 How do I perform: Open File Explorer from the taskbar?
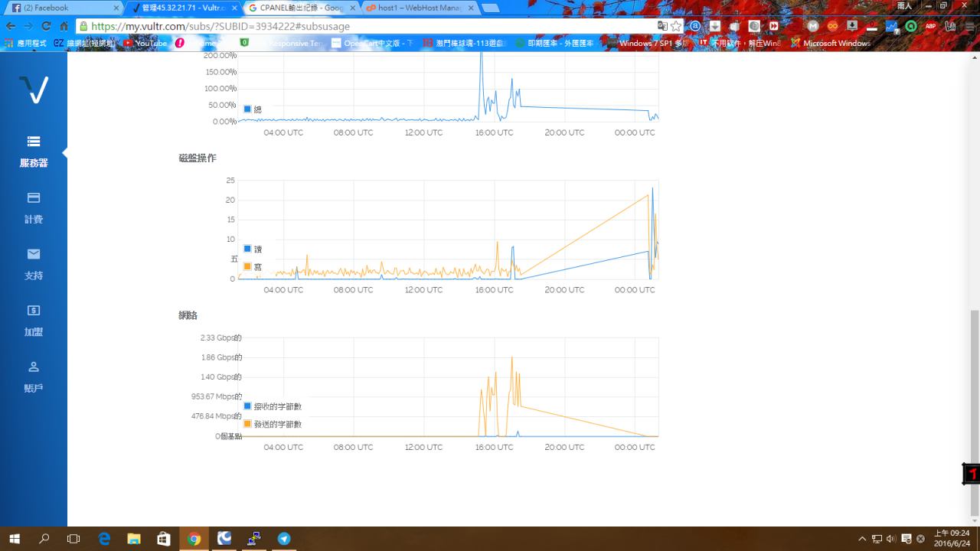pos(134,539)
